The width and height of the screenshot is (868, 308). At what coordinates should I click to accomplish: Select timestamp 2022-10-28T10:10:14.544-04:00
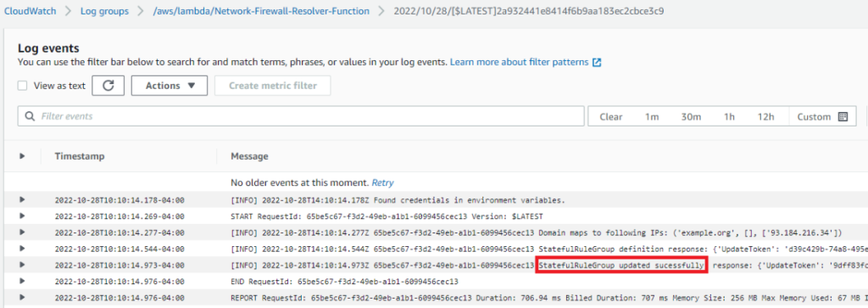[x=120, y=249]
